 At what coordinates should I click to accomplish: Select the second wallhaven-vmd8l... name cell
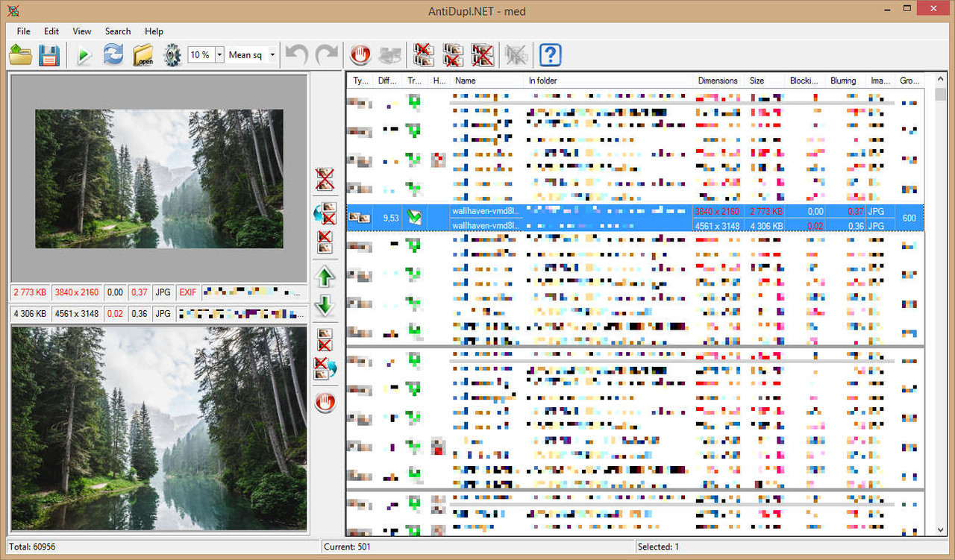(x=487, y=225)
